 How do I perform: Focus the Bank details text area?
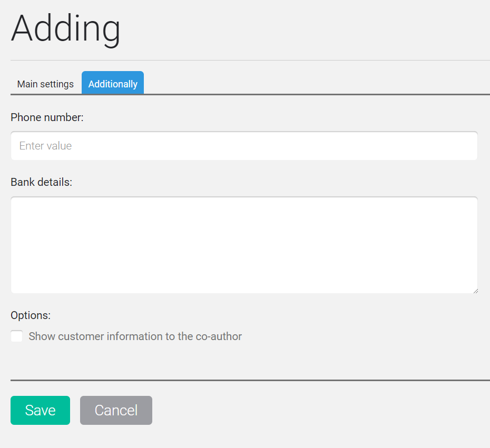(244, 245)
